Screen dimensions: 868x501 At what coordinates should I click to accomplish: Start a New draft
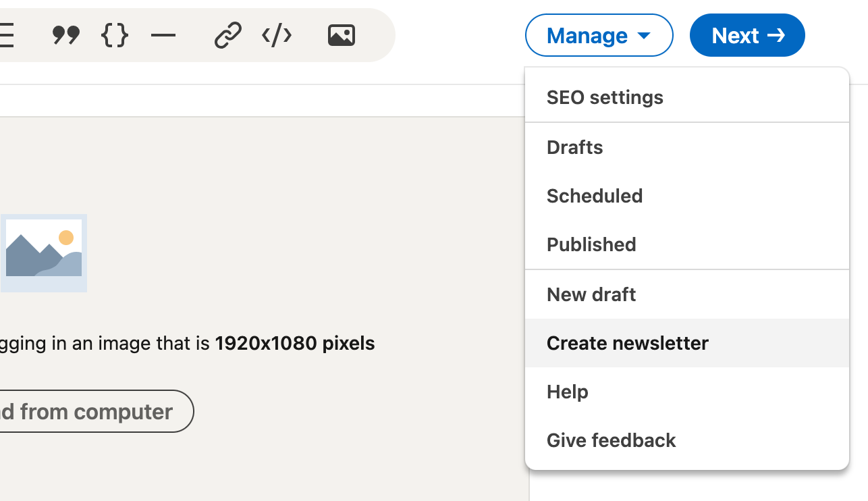pos(591,294)
